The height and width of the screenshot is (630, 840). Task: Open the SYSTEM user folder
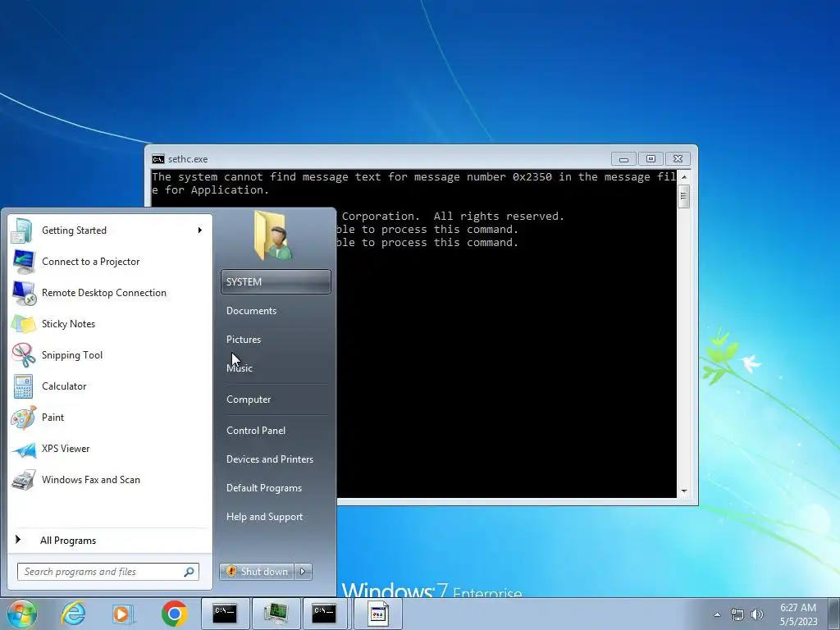coord(276,282)
